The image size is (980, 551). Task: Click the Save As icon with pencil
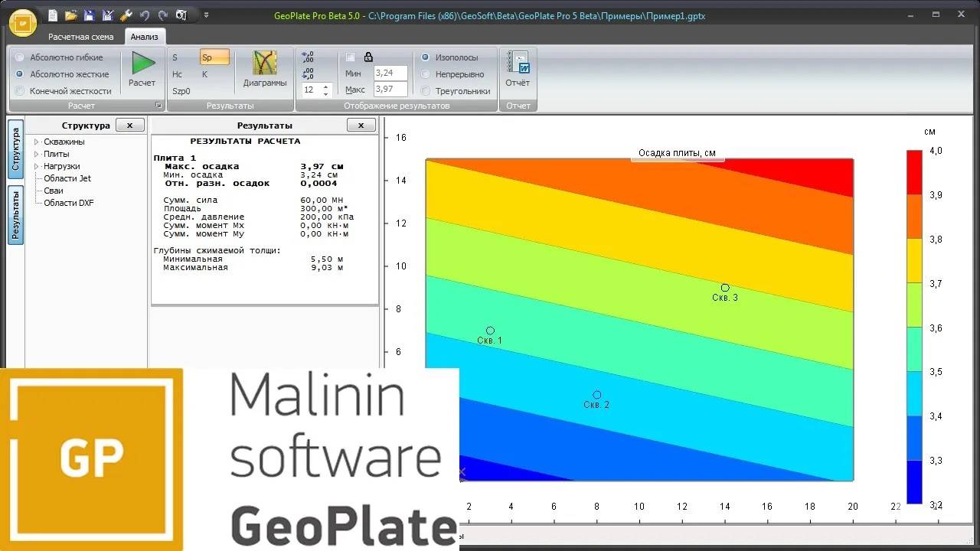point(107,15)
